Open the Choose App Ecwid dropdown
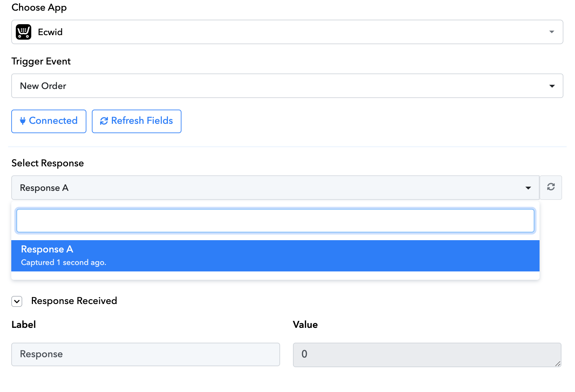 click(x=287, y=32)
